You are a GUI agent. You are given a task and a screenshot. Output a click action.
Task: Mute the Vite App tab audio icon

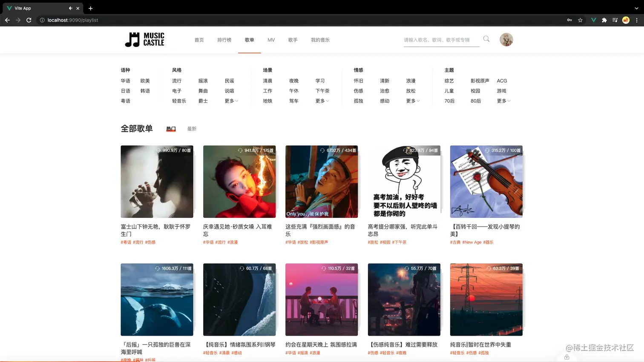[x=70, y=8]
